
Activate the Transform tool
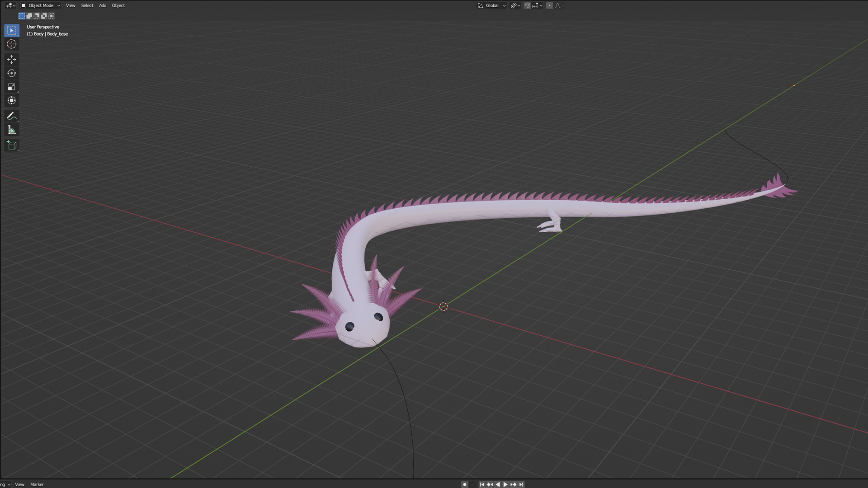[x=12, y=100]
